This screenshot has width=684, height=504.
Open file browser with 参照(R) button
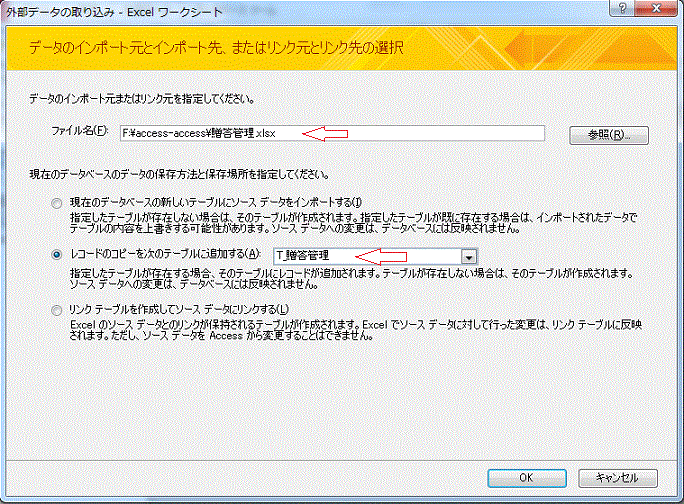[x=609, y=135]
